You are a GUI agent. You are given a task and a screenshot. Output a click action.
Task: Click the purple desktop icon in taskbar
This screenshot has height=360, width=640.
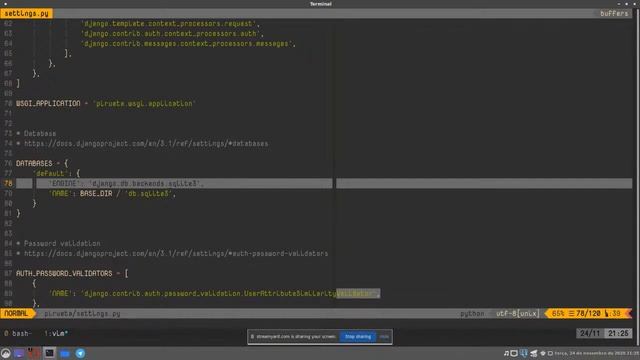point(19,353)
